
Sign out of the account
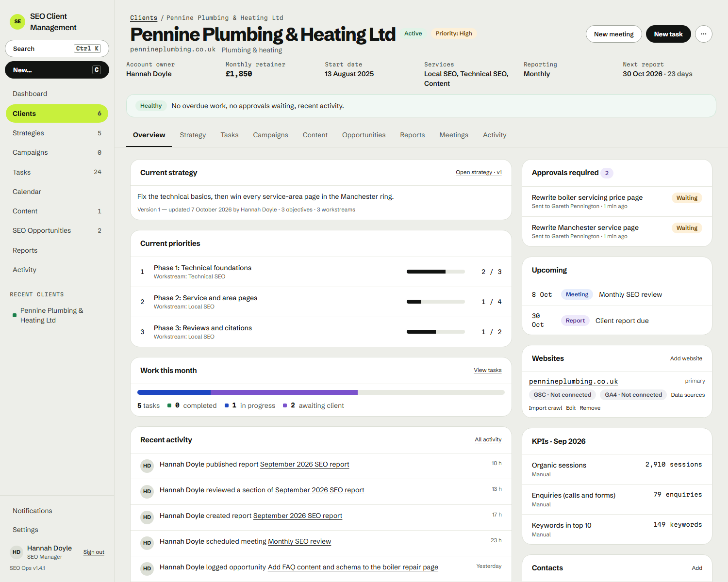pos(94,552)
